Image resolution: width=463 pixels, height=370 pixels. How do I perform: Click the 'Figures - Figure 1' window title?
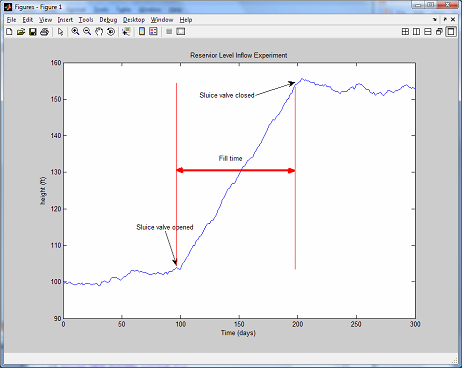(38, 7)
